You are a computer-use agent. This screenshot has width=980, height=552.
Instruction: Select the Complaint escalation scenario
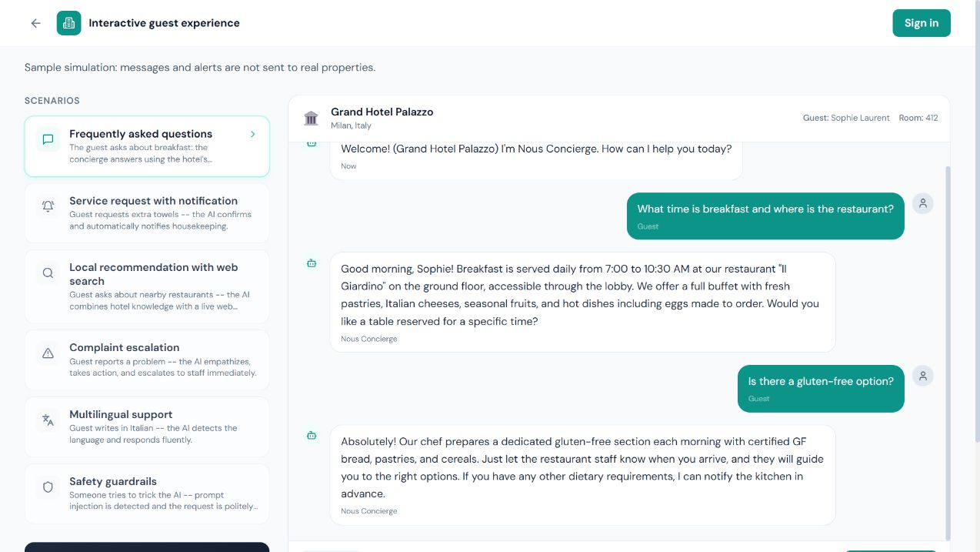pos(147,360)
